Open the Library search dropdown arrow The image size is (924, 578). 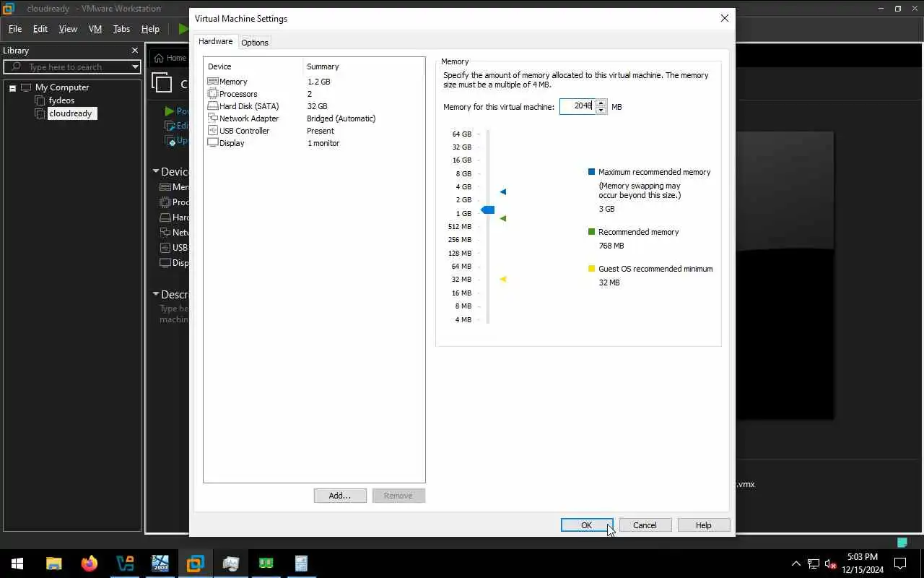pos(135,66)
